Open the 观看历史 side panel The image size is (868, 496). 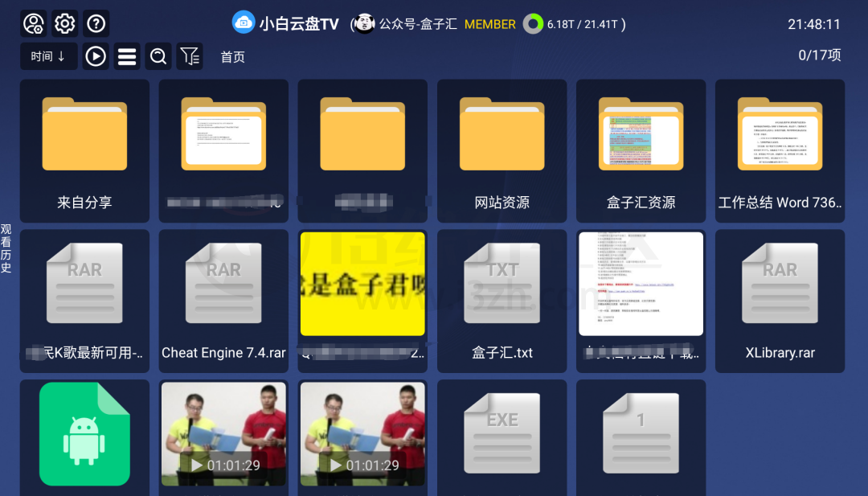(6, 248)
